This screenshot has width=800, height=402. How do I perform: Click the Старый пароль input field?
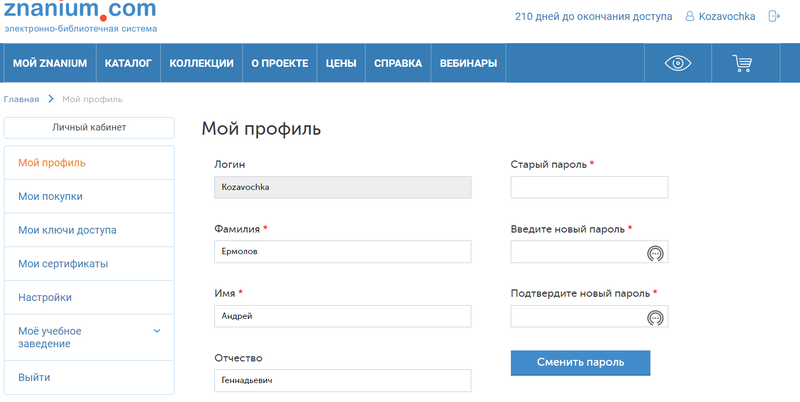pyautogui.click(x=589, y=188)
